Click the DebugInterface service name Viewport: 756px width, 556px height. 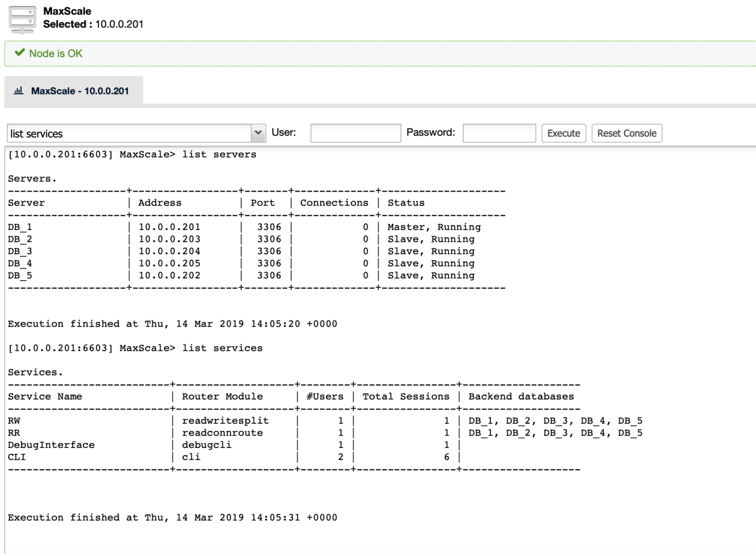pos(51,444)
